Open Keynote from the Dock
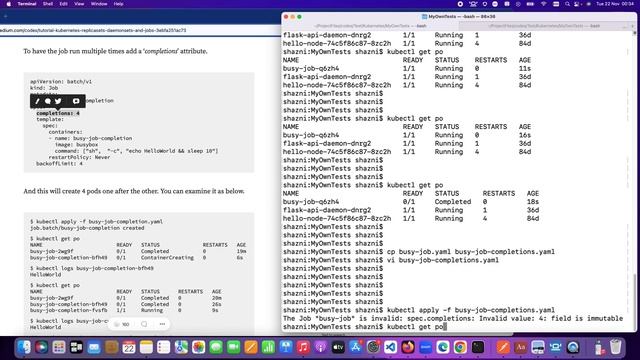 coord(286,347)
